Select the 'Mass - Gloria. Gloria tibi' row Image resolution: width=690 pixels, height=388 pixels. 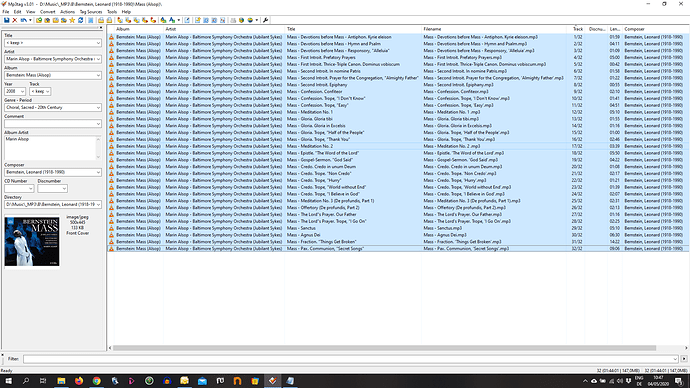click(398, 119)
